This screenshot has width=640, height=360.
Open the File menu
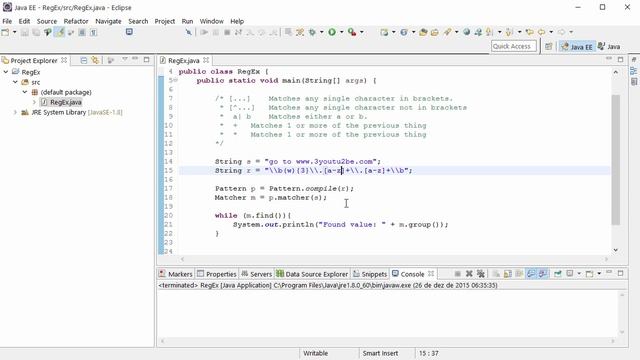click(7, 21)
